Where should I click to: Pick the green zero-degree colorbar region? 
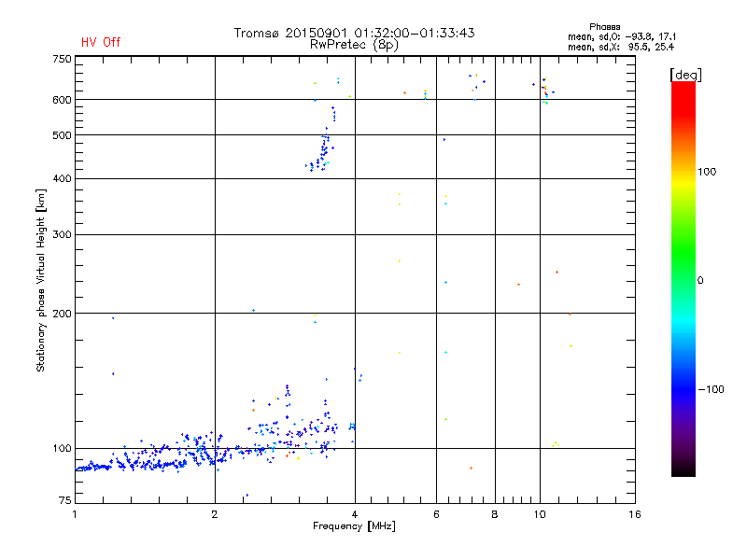[684, 280]
